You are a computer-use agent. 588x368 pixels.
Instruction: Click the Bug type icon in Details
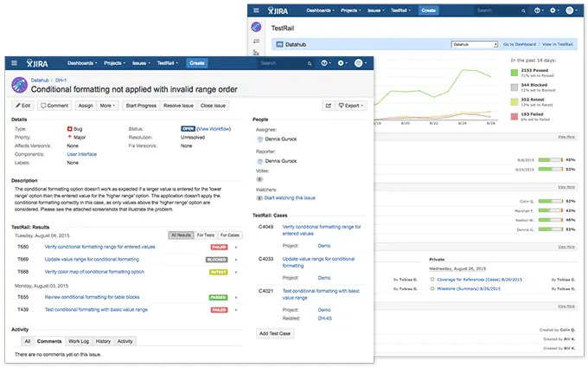coord(69,129)
